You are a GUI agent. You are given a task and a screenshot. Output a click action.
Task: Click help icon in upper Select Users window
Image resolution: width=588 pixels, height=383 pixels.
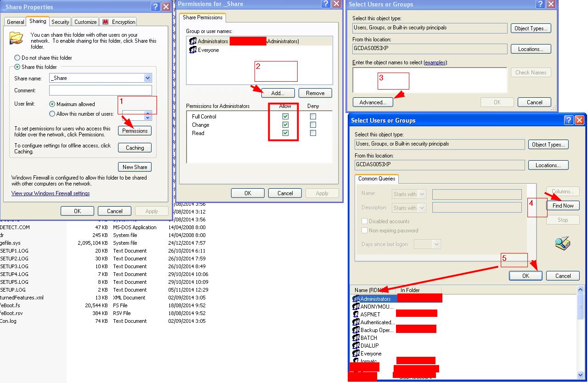click(540, 4)
